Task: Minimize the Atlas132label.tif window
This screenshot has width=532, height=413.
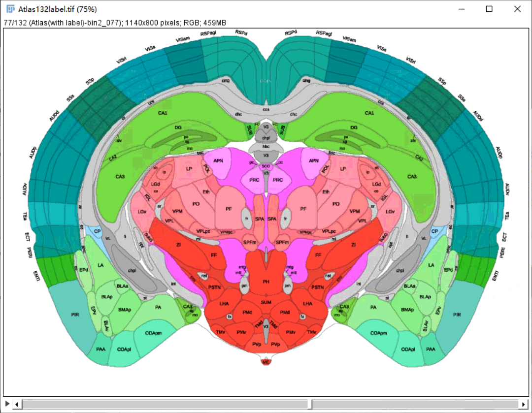Action: tap(462, 9)
